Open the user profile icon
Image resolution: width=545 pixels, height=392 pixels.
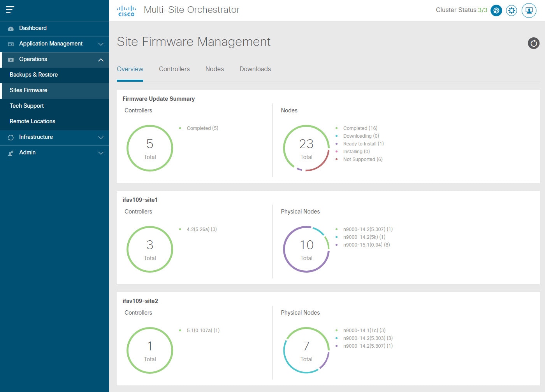click(529, 10)
